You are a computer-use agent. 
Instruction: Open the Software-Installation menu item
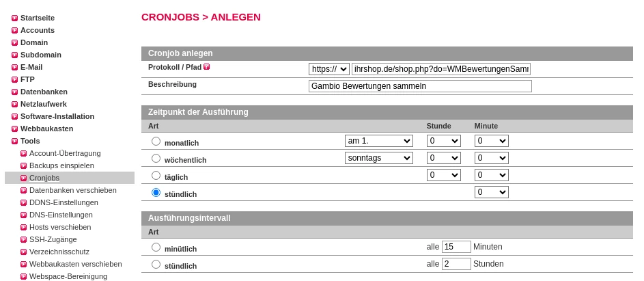[x=57, y=116]
